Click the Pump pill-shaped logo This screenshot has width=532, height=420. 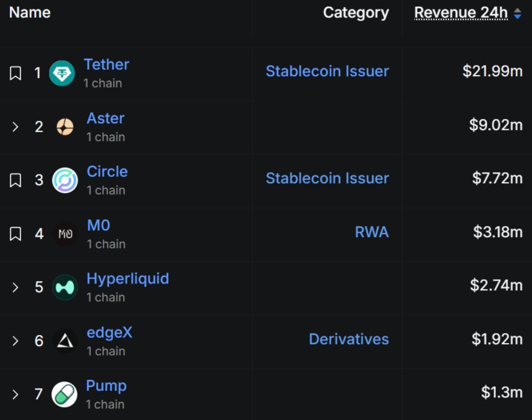click(x=63, y=394)
